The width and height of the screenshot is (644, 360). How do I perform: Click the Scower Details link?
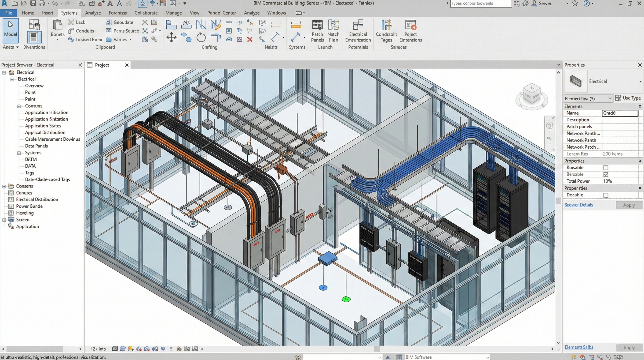point(578,205)
